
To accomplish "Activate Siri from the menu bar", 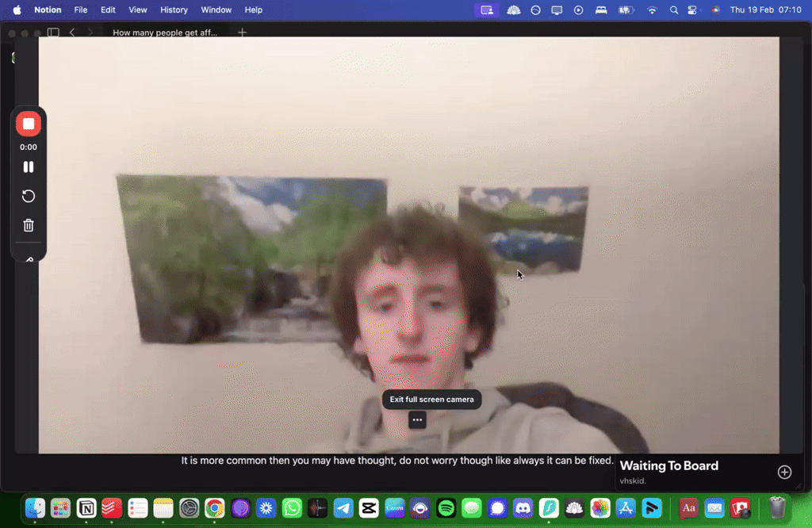I will 716,10.
